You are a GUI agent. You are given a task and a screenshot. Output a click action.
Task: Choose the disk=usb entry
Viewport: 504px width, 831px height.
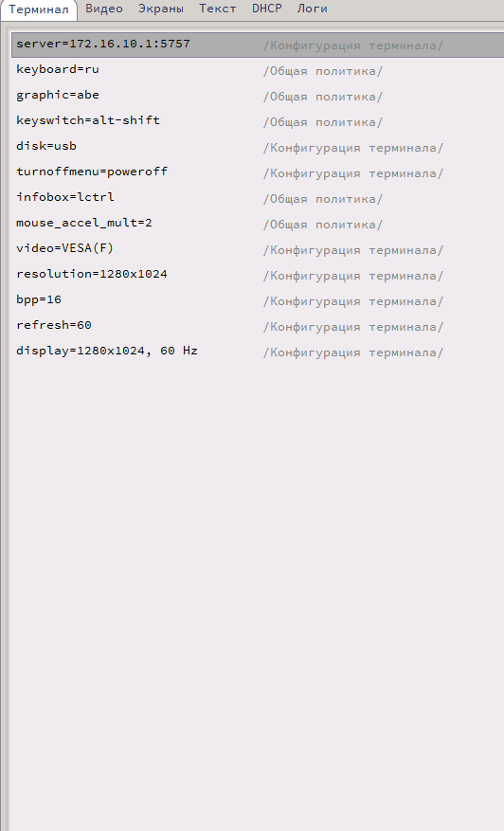[258, 147]
